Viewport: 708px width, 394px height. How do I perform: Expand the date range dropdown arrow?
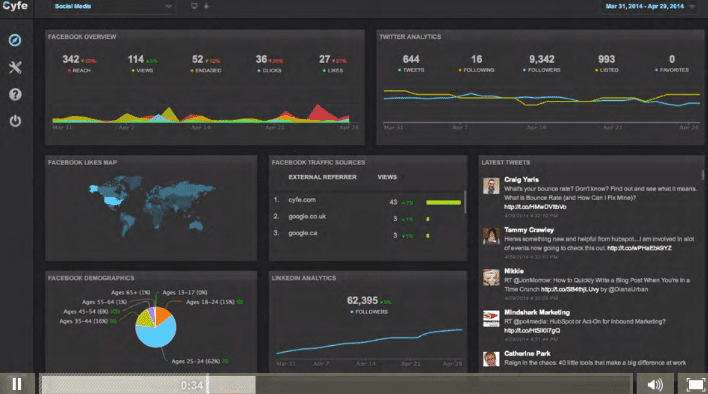pos(692,6)
